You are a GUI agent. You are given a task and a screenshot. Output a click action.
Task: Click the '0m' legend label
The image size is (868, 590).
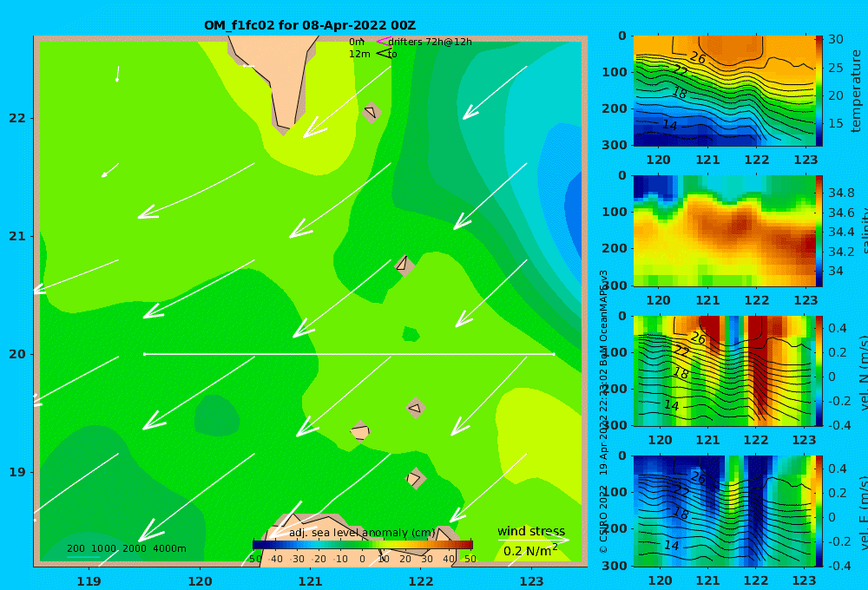coord(357,42)
